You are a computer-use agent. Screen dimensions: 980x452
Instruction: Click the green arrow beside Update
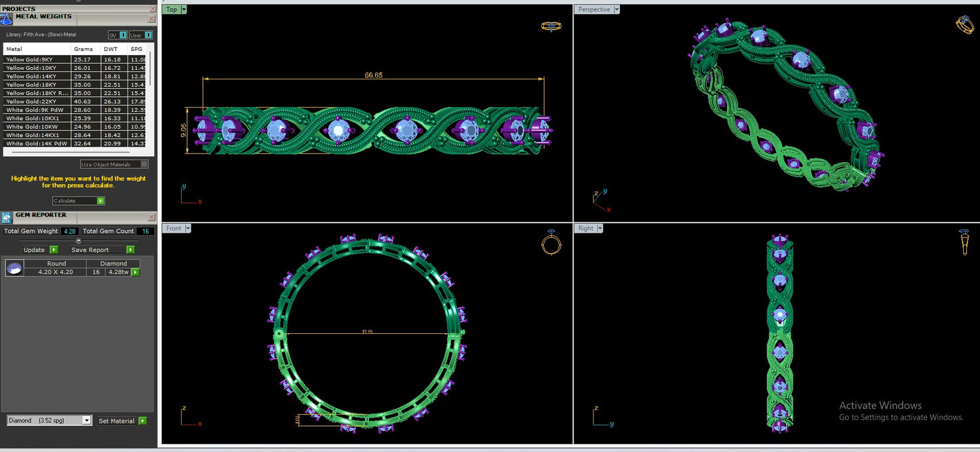(x=54, y=250)
